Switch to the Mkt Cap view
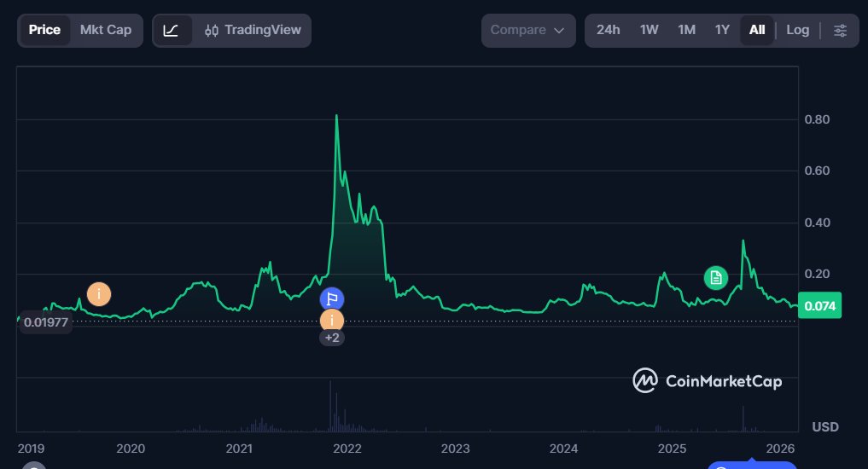Image resolution: width=868 pixels, height=469 pixels. [x=106, y=30]
